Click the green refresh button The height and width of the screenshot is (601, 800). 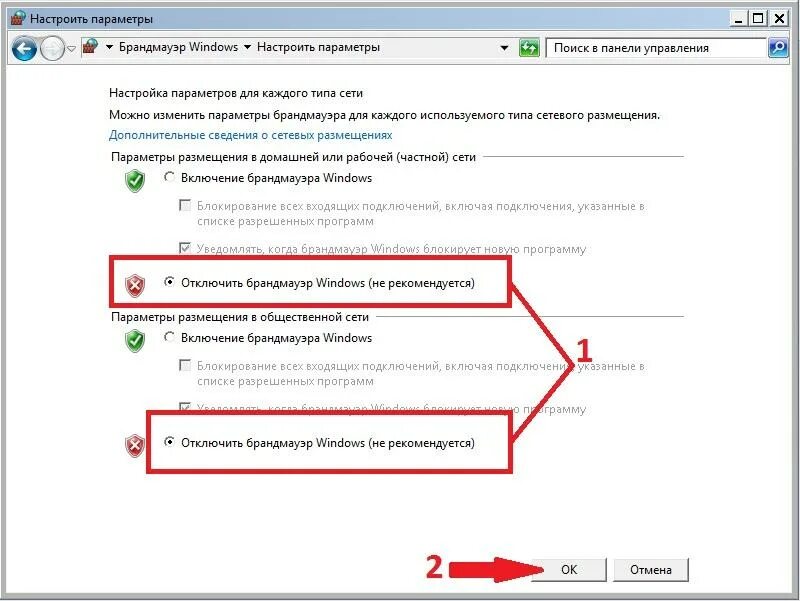click(529, 48)
